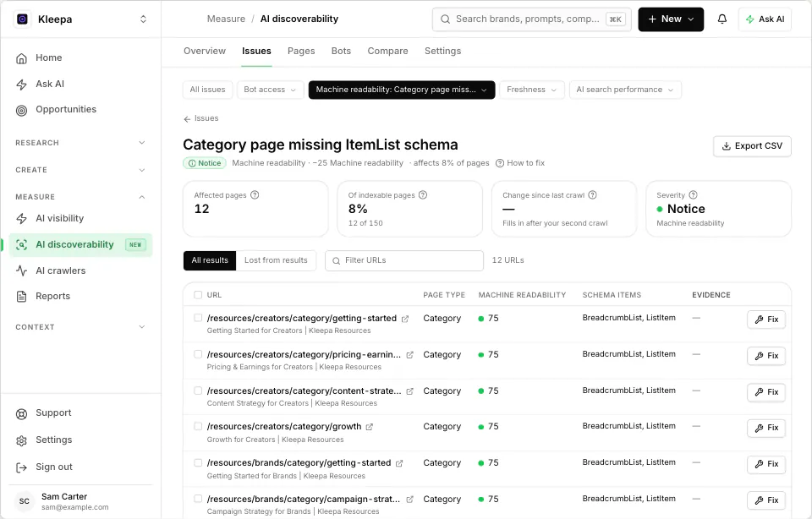Click help icon next to Severity

[x=693, y=195]
